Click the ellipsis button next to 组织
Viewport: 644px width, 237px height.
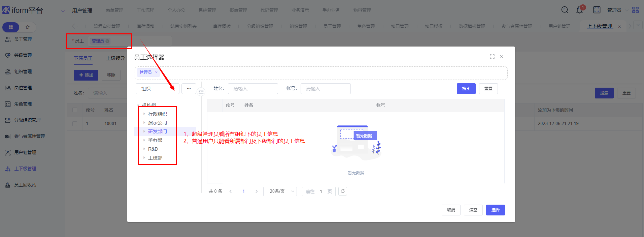click(x=189, y=89)
